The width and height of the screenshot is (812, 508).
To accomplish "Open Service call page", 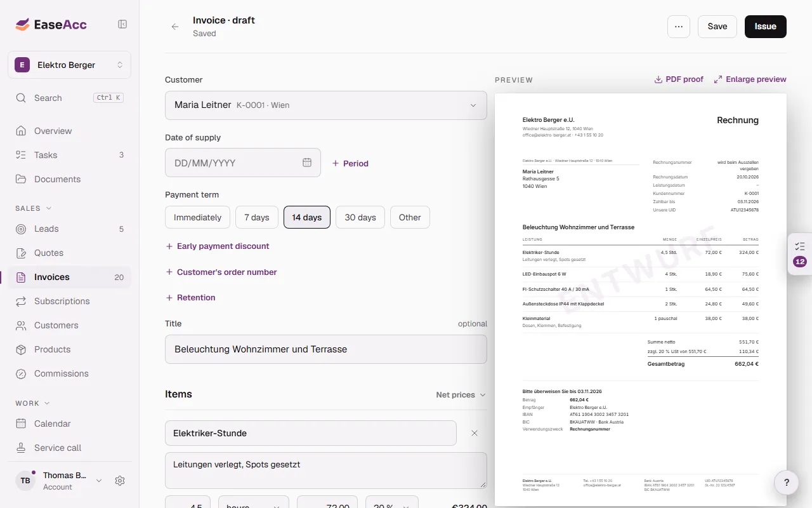I will (70, 448).
